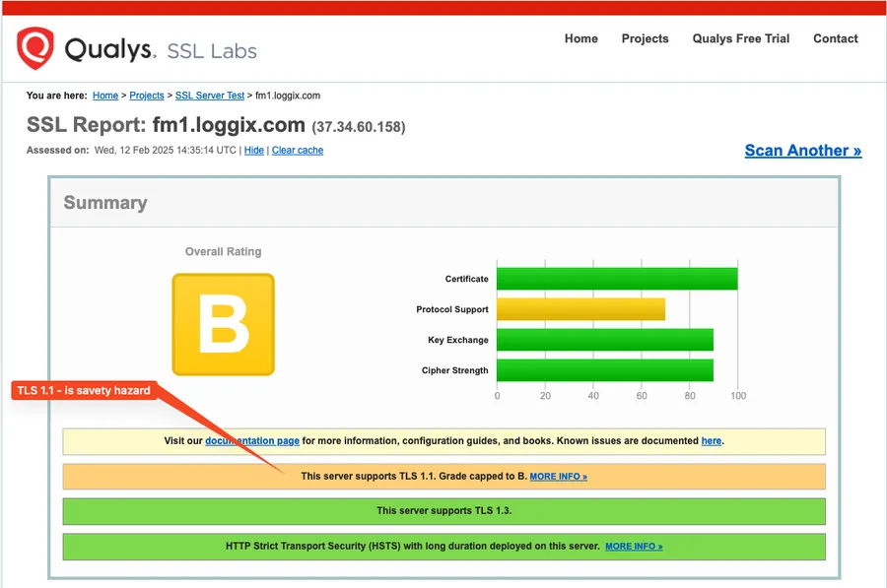Click the 'Wed, 12 Feb 2025 14:35:14 UTC' timestamp
The height and width of the screenshot is (588, 887).
click(x=166, y=151)
